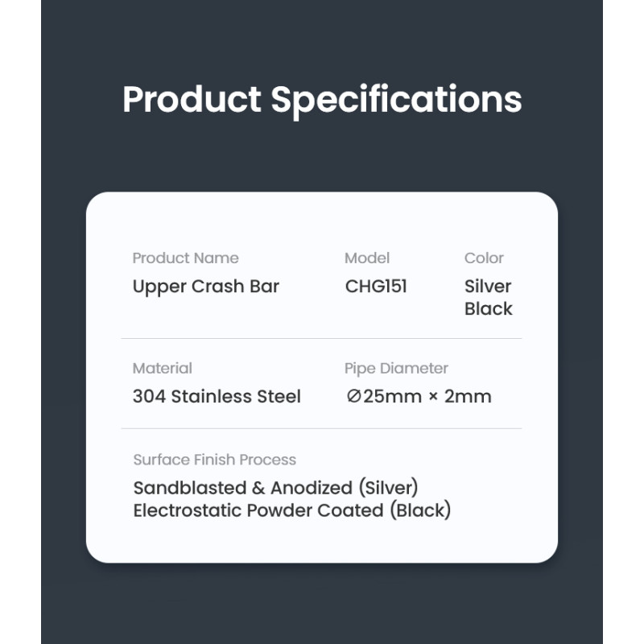Click the Upper Crash Bar text
Image resolution: width=644 pixels, height=644 pixels.
[205, 287]
